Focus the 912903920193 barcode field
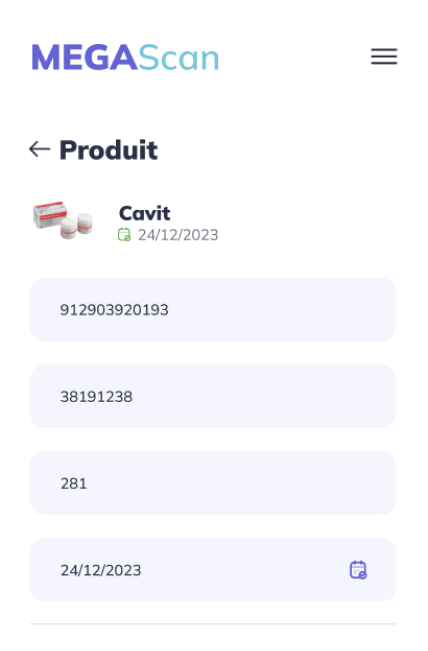The width and height of the screenshot is (428, 651). [x=213, y=309]
